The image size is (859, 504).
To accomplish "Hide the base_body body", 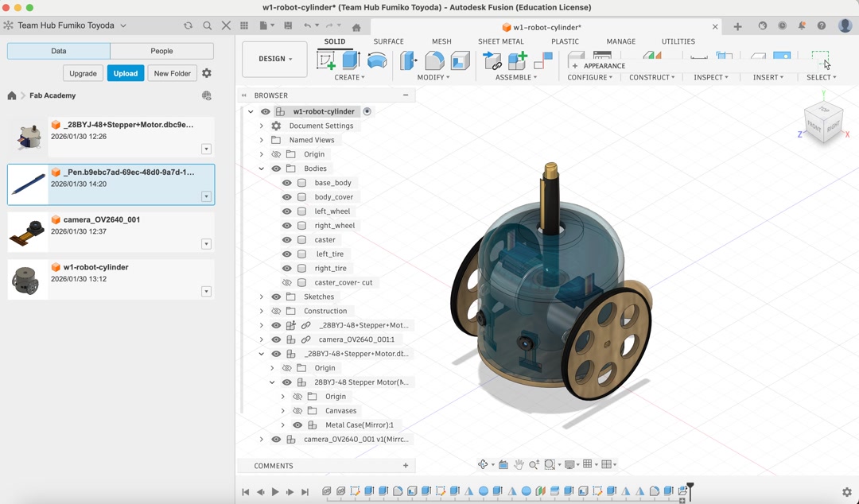I will coord(287,183).
